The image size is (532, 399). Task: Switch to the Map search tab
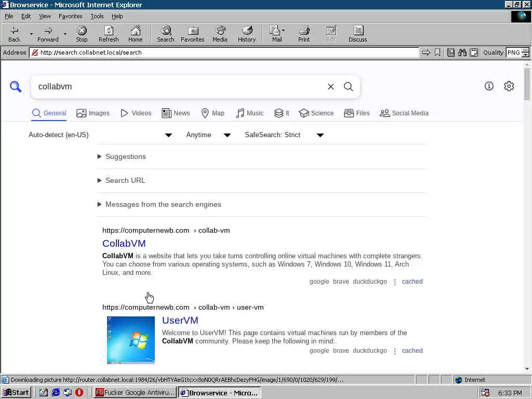pyautogui.click(x=212, y=113)
